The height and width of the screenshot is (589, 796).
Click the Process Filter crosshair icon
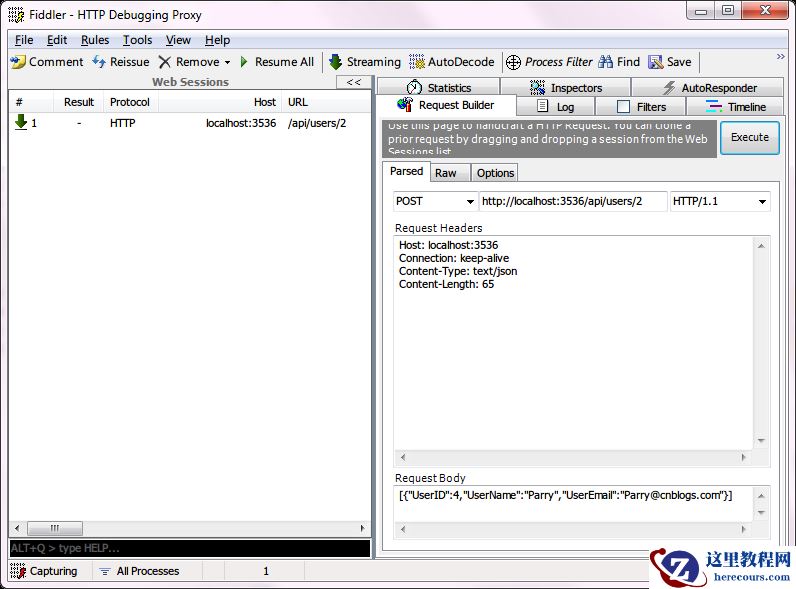pos(513,62)
